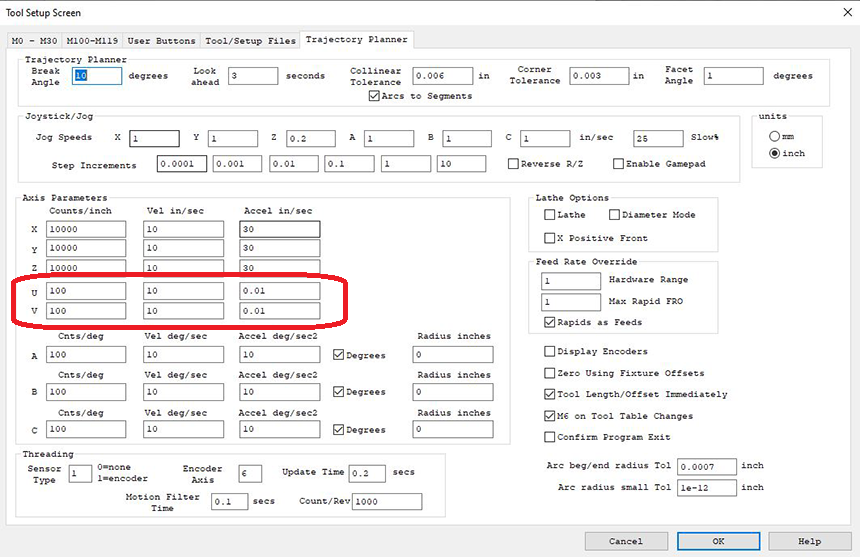Focus the Look ahead seconds field

click(252, 76)
